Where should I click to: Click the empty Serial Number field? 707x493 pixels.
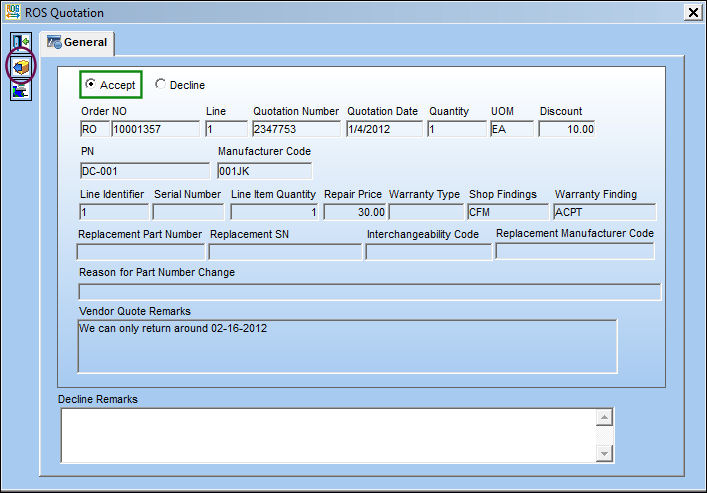pos(188,212)
